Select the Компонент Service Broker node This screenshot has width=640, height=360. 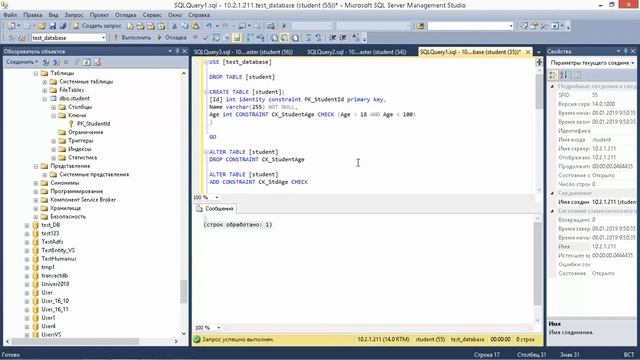point(83,200)
